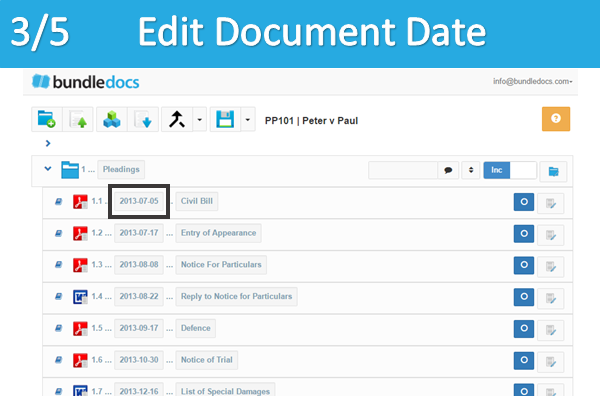
Task: Click the date 2013-08-22
Action: (x=139, y=297)
